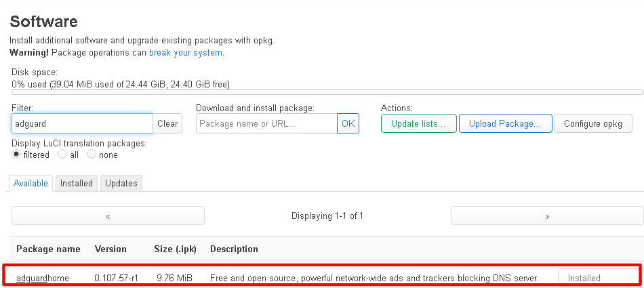This screenshot has width=644, height=288.
Task: Switch to the Available tab
Action: tap(31, 183)
